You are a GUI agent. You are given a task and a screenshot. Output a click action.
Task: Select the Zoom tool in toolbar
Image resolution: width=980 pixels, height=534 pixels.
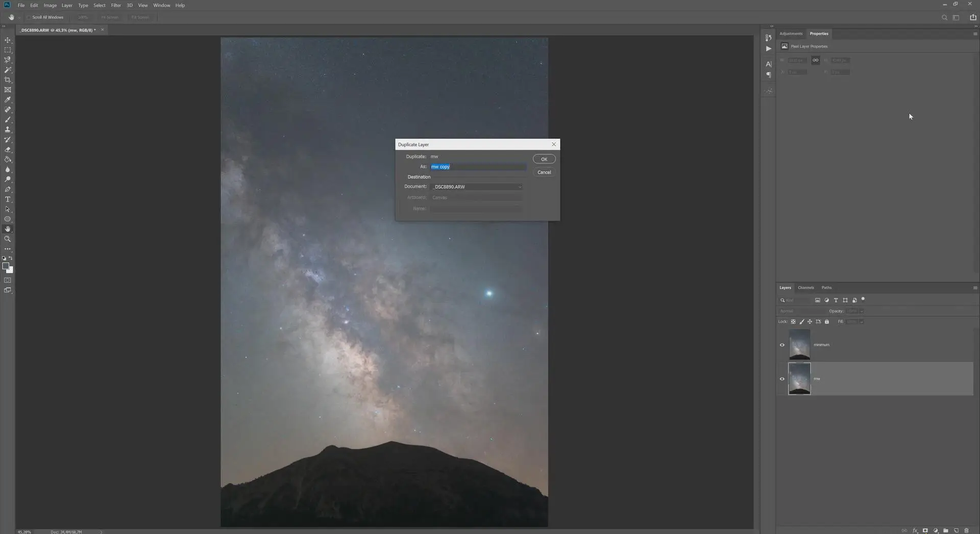point(8,239)
